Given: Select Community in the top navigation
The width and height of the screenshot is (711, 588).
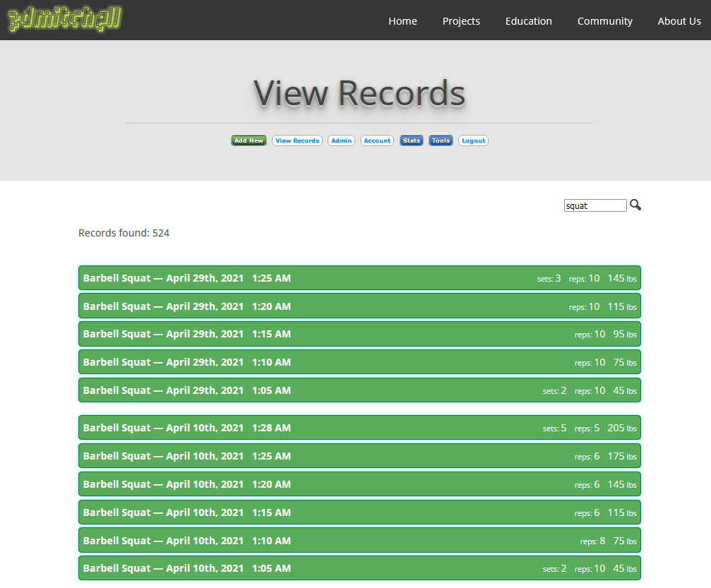Looking at the screenshot, I should pos(604,21).
